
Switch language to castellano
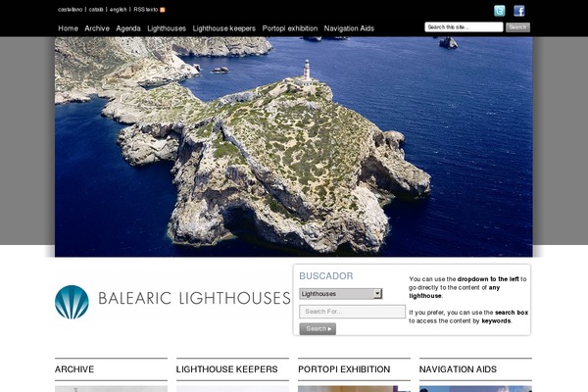point(71,10)
